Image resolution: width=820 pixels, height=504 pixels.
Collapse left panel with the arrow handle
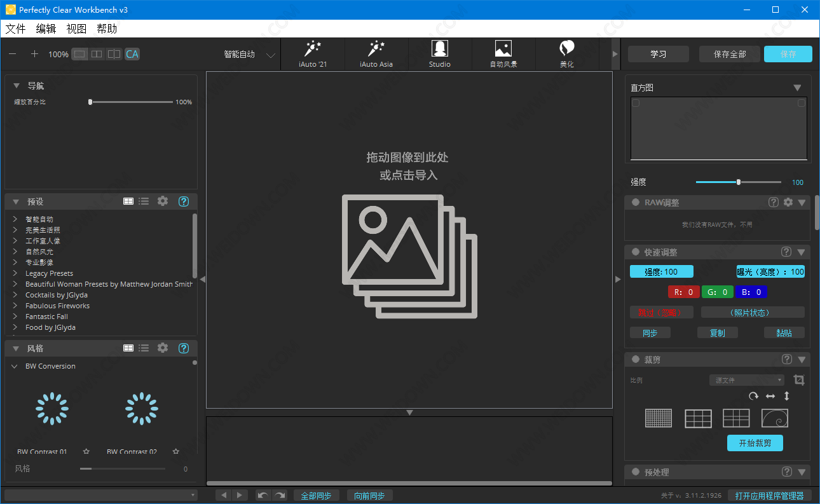(x=202, y=279)
